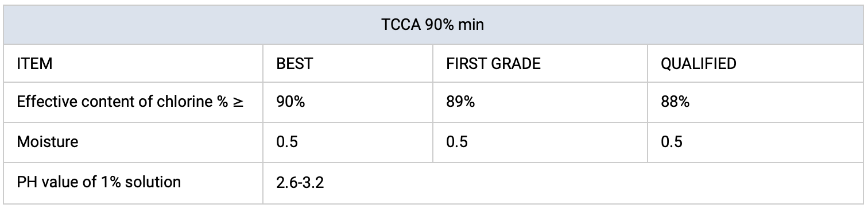Click the Moisture 0.5 value under QUALIFIED
This screenshot has width=868, height=208.
pyautogui.click(x=755, y=142)
